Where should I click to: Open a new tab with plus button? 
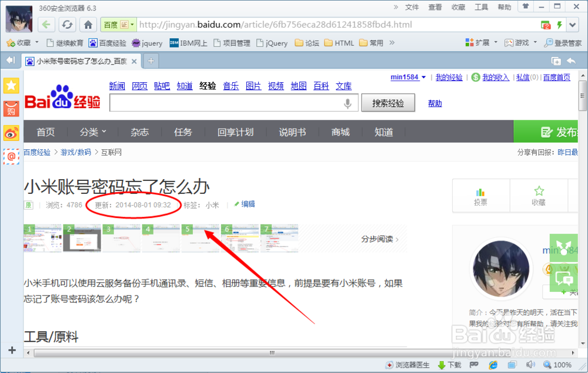(x=151, y=61)
